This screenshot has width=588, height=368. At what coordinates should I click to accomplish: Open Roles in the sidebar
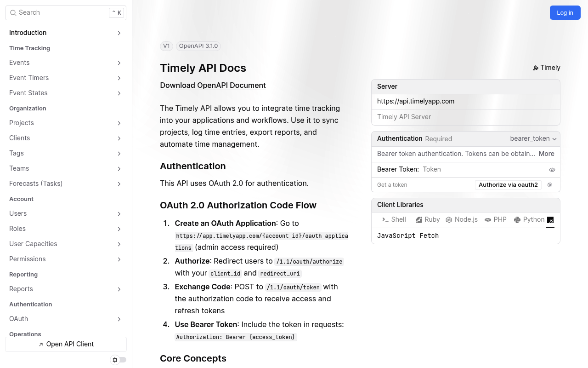coord(66,229)
